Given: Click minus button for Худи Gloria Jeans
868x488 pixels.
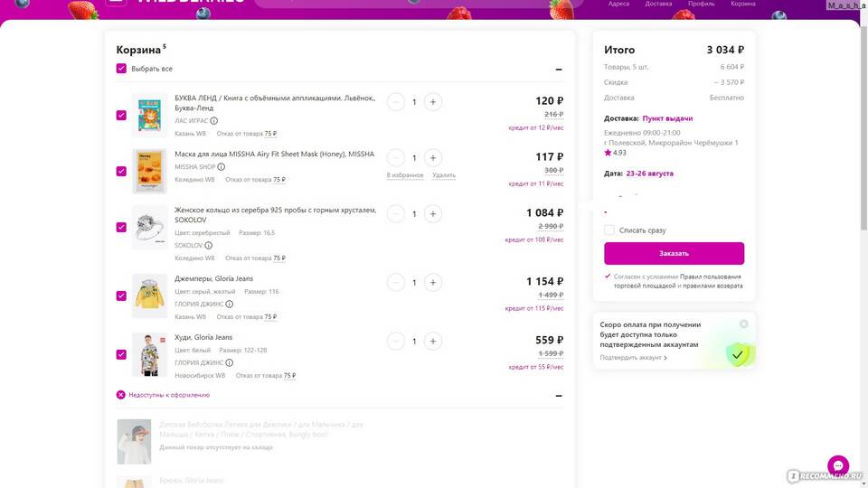Looking at the screenshot, I should pyautogui.click(x=396, y=342).
